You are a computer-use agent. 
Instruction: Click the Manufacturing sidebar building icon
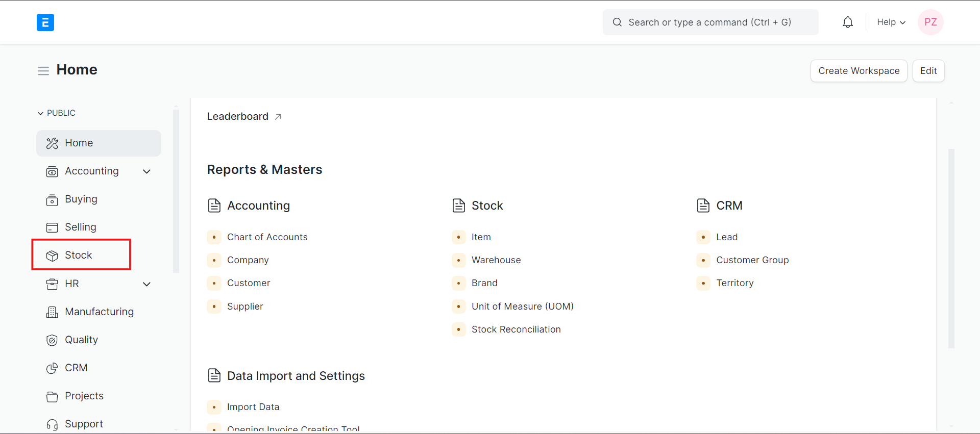click(x=52, y=312)
